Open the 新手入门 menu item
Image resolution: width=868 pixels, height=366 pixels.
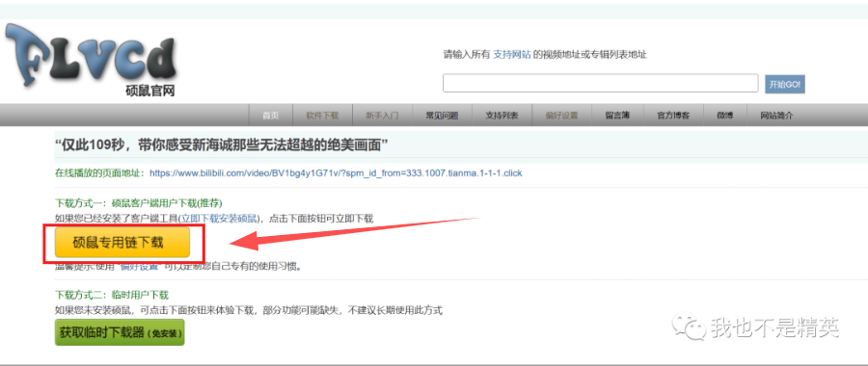[382, 116]
